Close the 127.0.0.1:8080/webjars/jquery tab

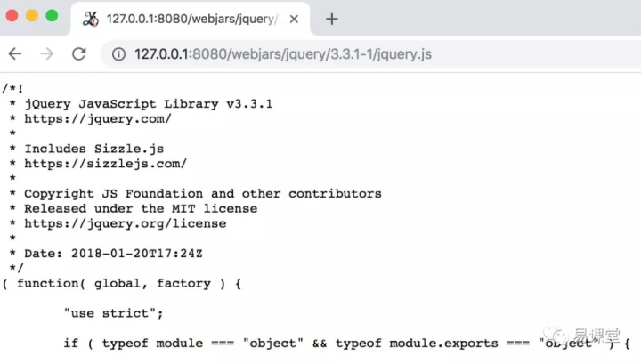[294, 20]
